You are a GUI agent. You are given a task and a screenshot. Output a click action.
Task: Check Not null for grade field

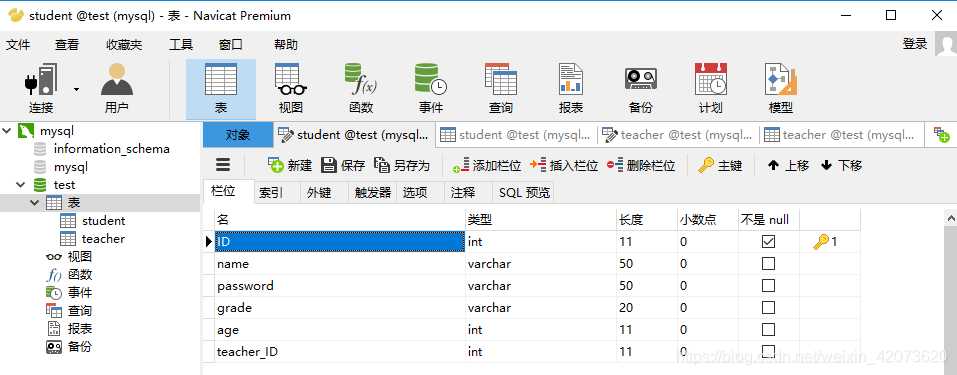point(768,308)
